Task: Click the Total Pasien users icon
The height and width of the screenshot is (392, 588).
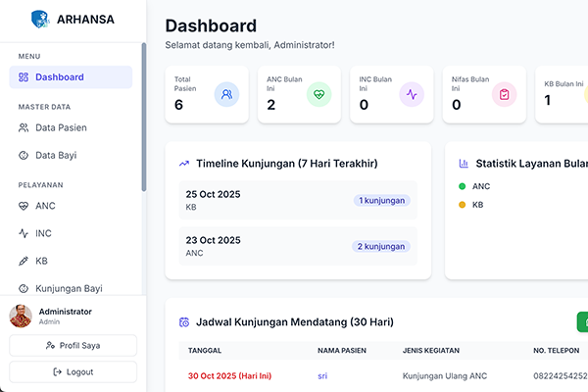Action: tap(226, 94)
